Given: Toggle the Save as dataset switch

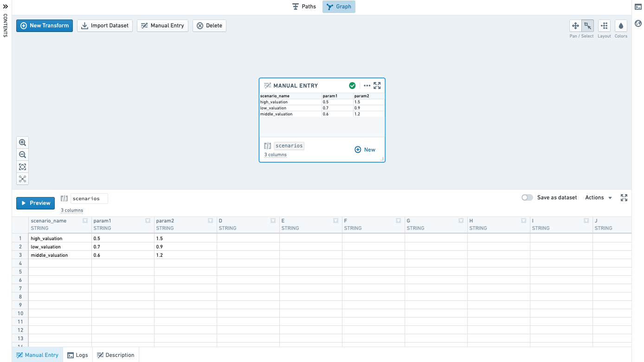Looking at the screenshot, I should 527,197.
